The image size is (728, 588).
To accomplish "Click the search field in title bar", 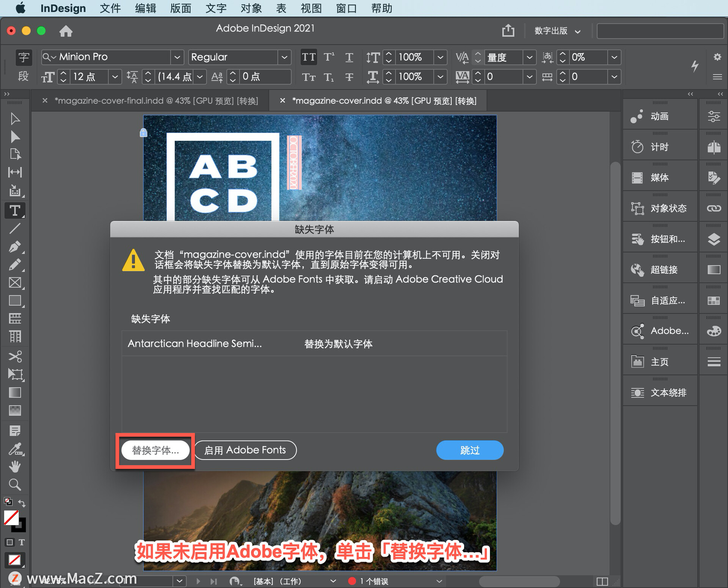I will [x=660, y=31].
